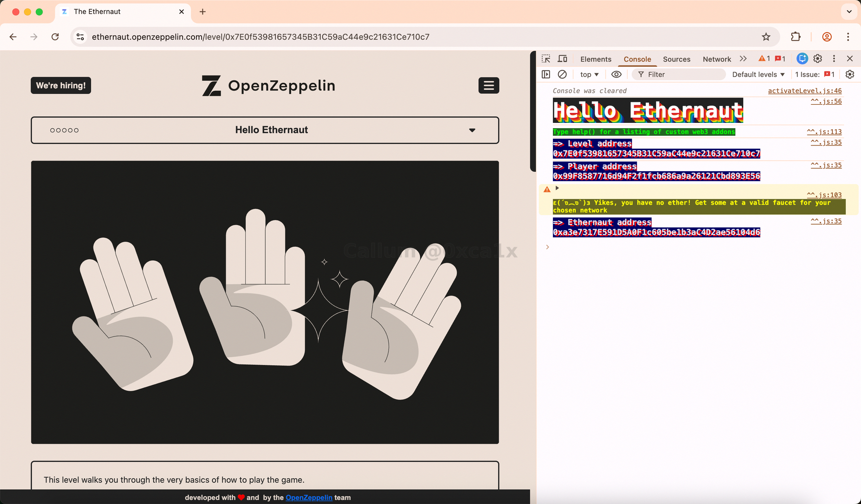Go back to the previous page

pos(13,37)
